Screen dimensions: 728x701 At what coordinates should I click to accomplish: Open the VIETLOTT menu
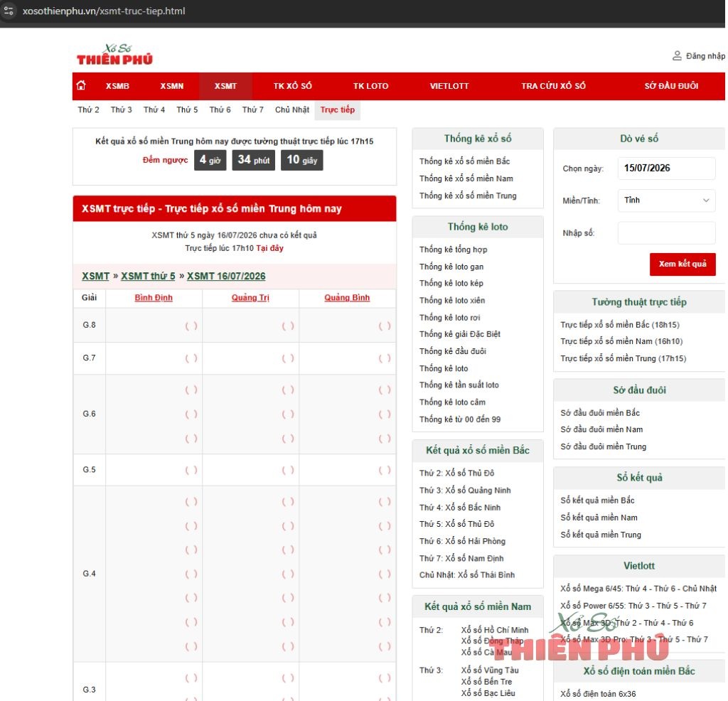coord(449,86)
